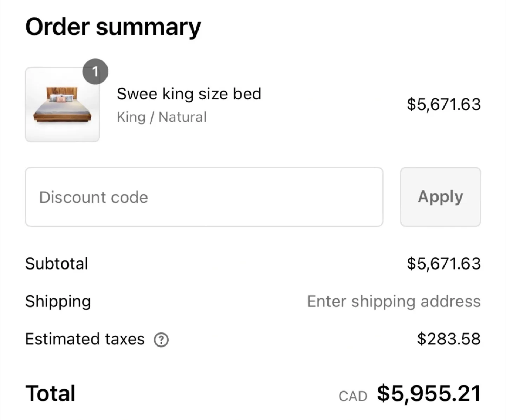Click the Subtotal amount

(443, 263)
